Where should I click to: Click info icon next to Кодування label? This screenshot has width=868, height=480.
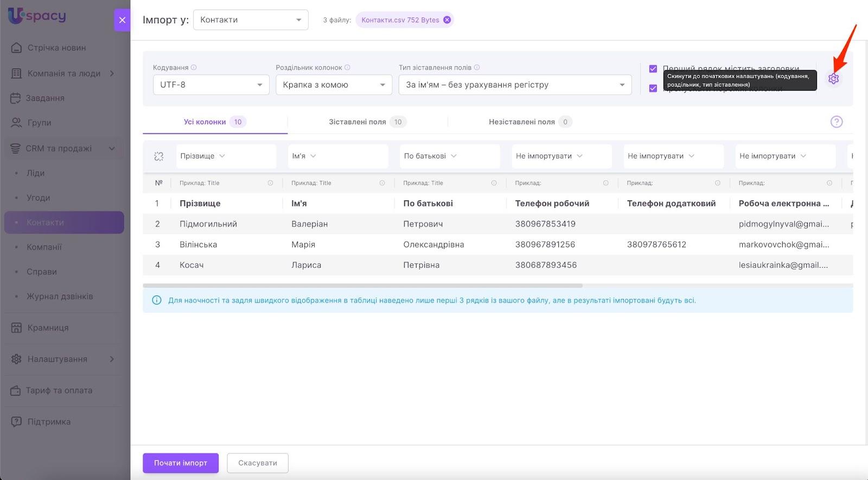[194, 67]
